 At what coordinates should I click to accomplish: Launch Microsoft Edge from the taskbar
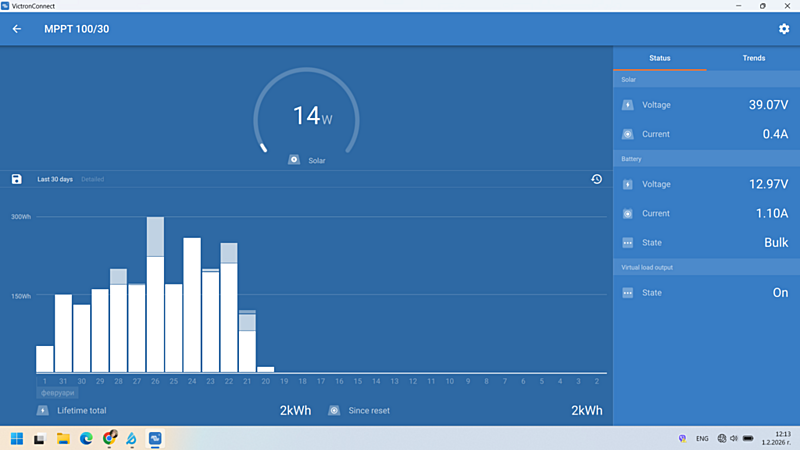click(86, 439)
